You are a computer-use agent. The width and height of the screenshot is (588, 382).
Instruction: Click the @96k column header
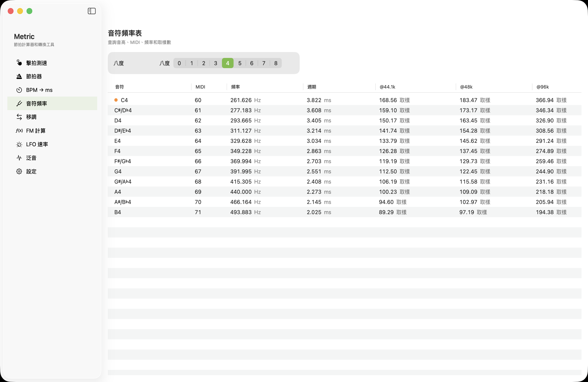(557, 87)
